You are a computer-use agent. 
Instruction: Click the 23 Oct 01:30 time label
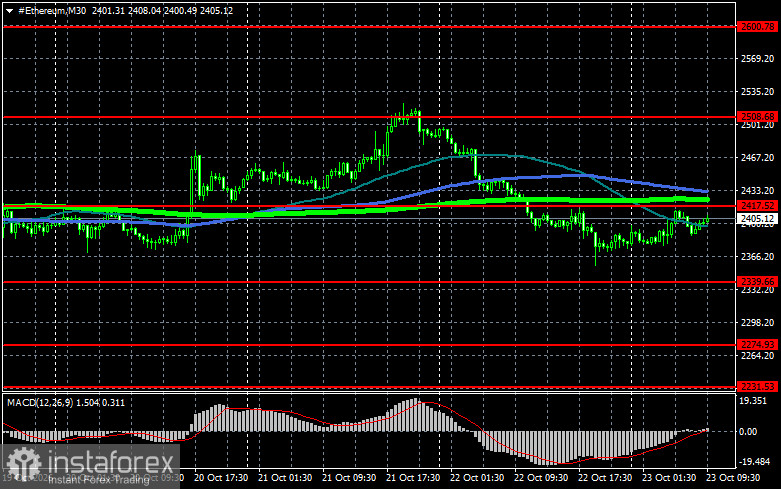point(669,478)
